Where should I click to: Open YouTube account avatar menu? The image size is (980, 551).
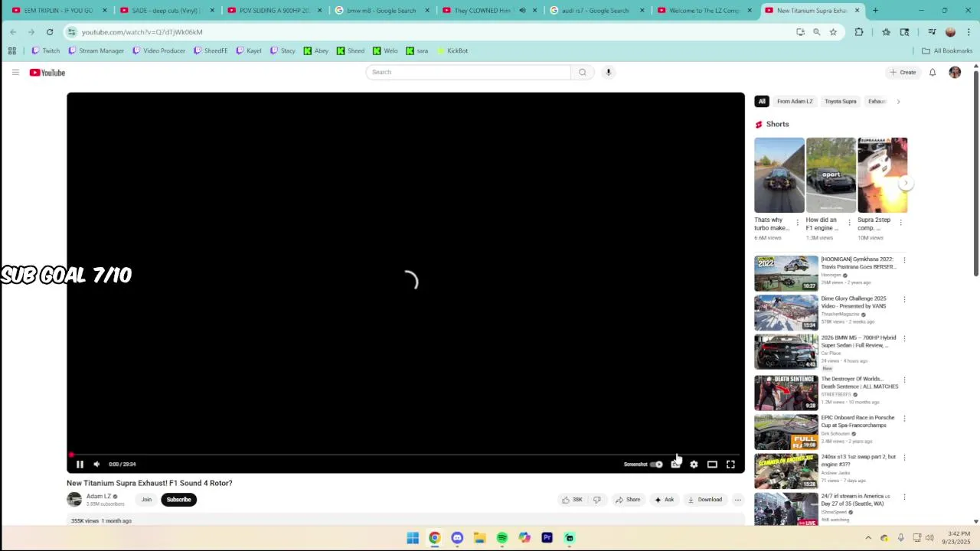[955, 72]
